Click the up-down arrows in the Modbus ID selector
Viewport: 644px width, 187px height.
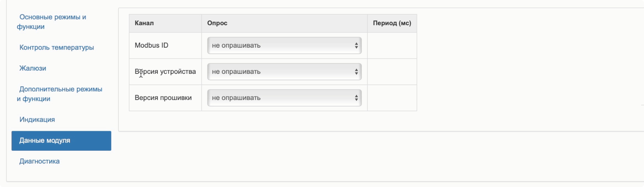coord(356,45)
